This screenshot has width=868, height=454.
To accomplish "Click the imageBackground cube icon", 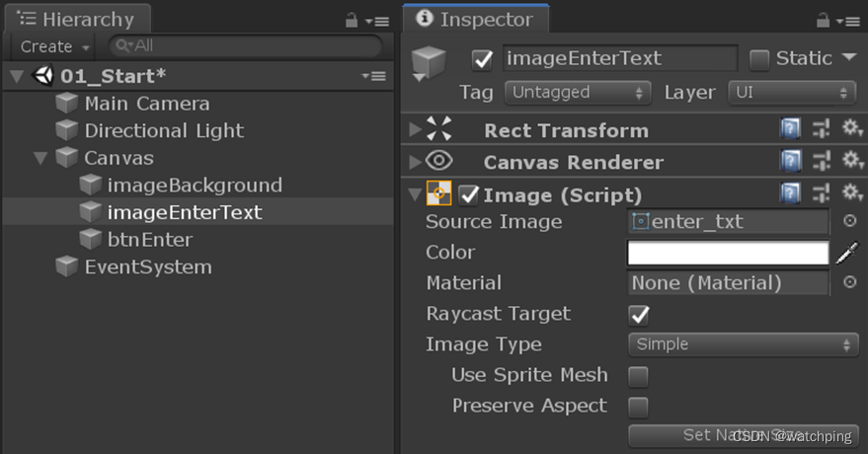I will pyautogui.click(x=90, y=185).
